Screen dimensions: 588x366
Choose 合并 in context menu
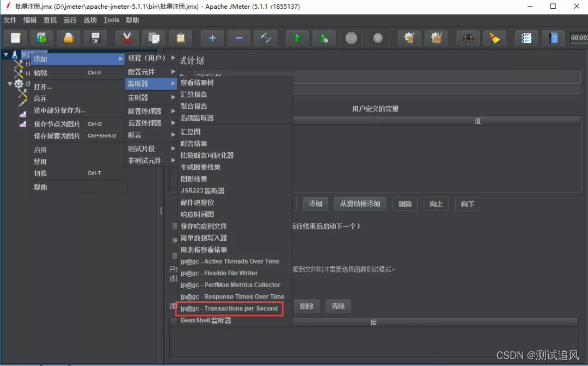point(78,98)
